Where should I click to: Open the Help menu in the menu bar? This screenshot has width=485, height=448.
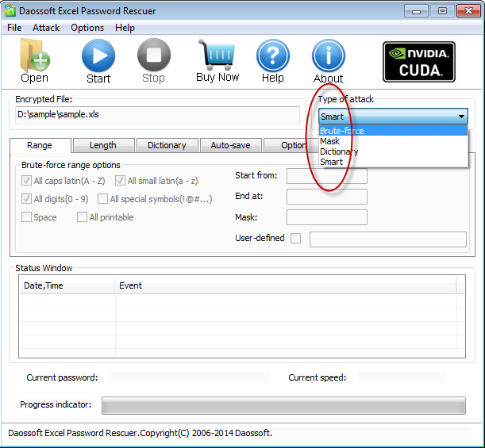125,28
